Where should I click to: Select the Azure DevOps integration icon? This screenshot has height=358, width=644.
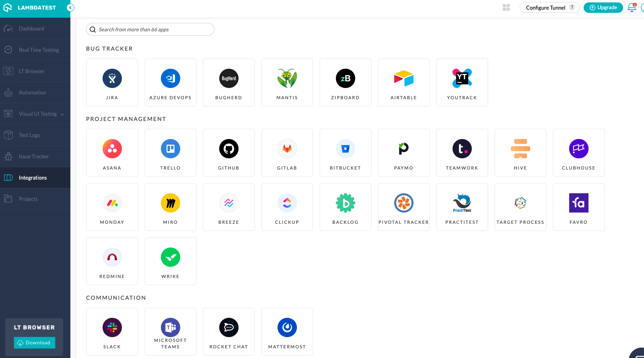(x=171, y=78)
